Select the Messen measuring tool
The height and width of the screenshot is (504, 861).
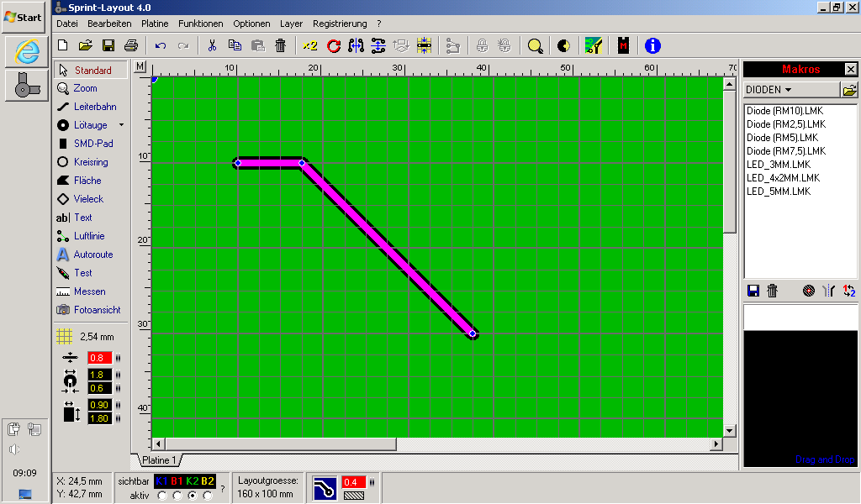pos(91,291)
